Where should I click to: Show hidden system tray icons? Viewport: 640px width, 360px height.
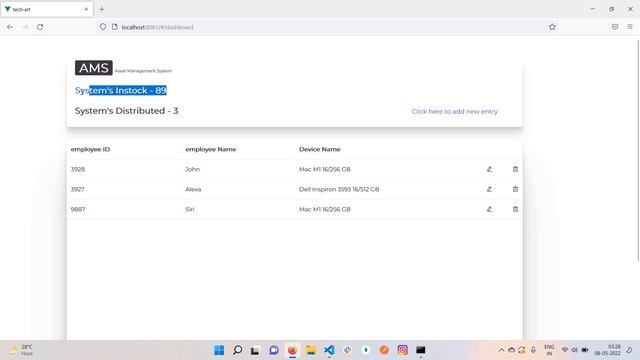coord(501,350)
